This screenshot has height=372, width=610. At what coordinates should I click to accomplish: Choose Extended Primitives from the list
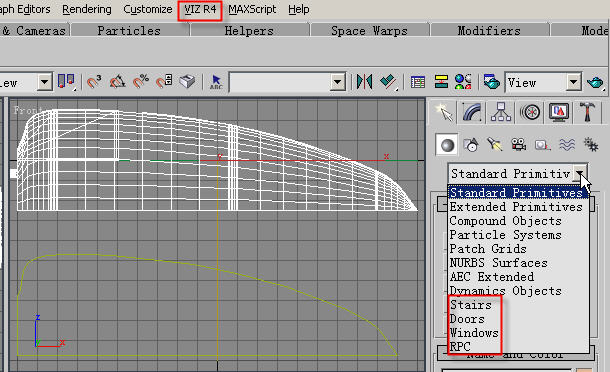tap(516, 207)
